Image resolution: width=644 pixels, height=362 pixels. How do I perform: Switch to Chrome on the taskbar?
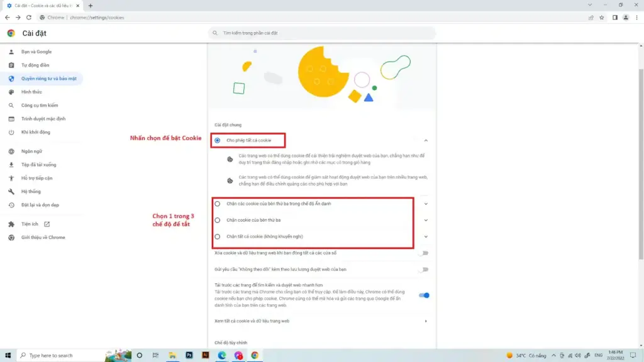coord(255,356)
